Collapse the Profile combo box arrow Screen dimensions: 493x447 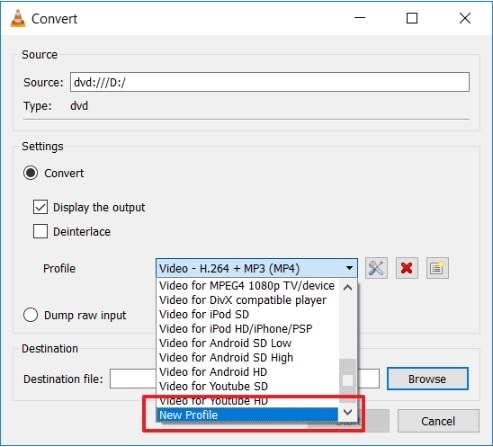point(349,268)
